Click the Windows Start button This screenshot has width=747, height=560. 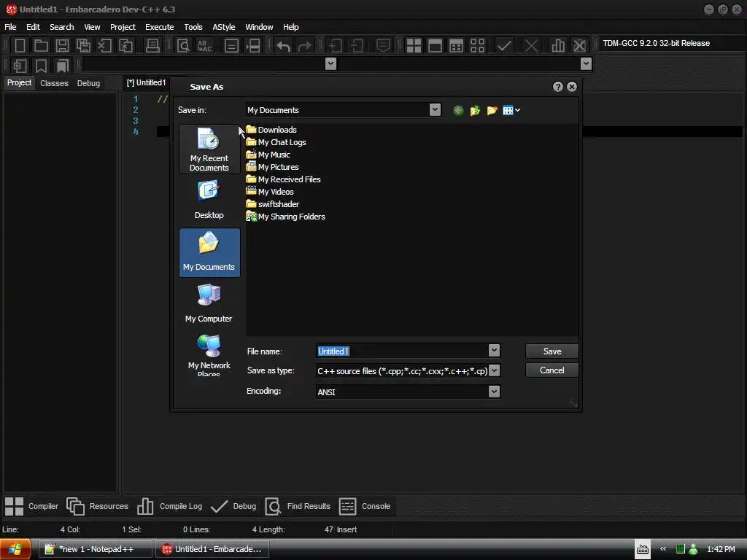coord(15,549)
